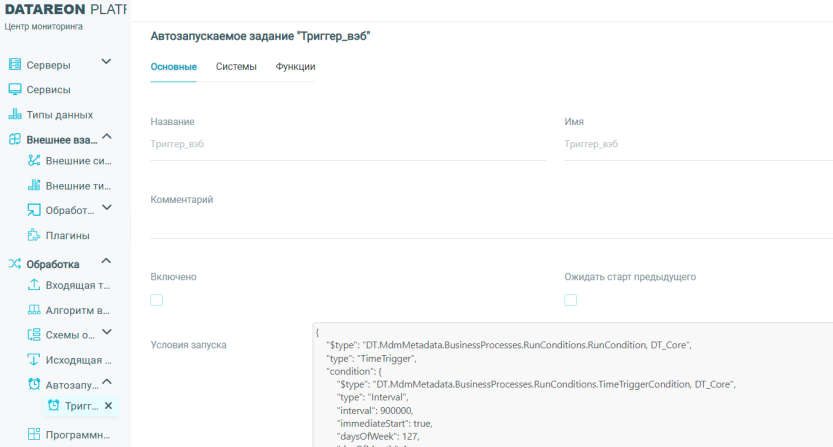Click the Входящая upload icon
This screenshot has height=447, width=833.
34,286
